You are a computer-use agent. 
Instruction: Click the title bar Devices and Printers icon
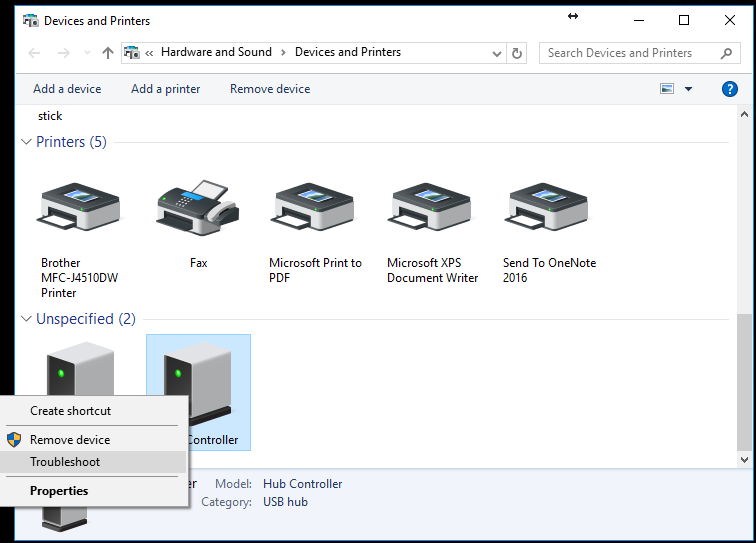(x=31, y=21)
